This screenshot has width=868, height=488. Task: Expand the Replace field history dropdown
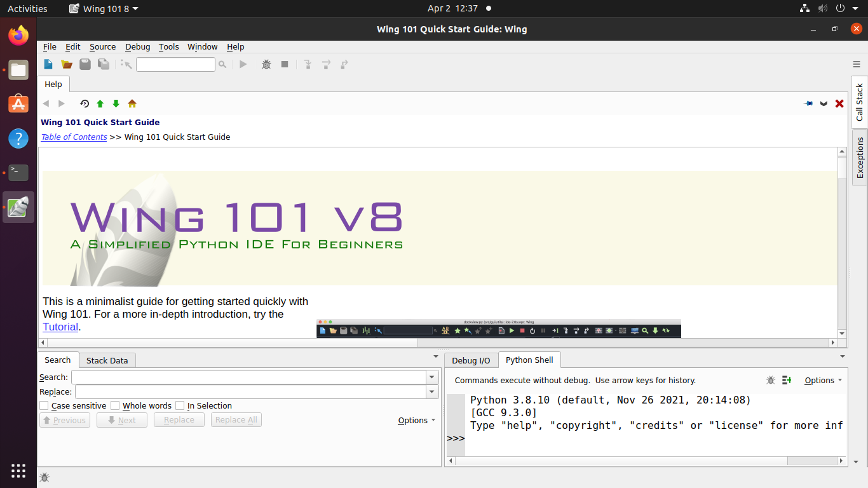coord(433,392)
